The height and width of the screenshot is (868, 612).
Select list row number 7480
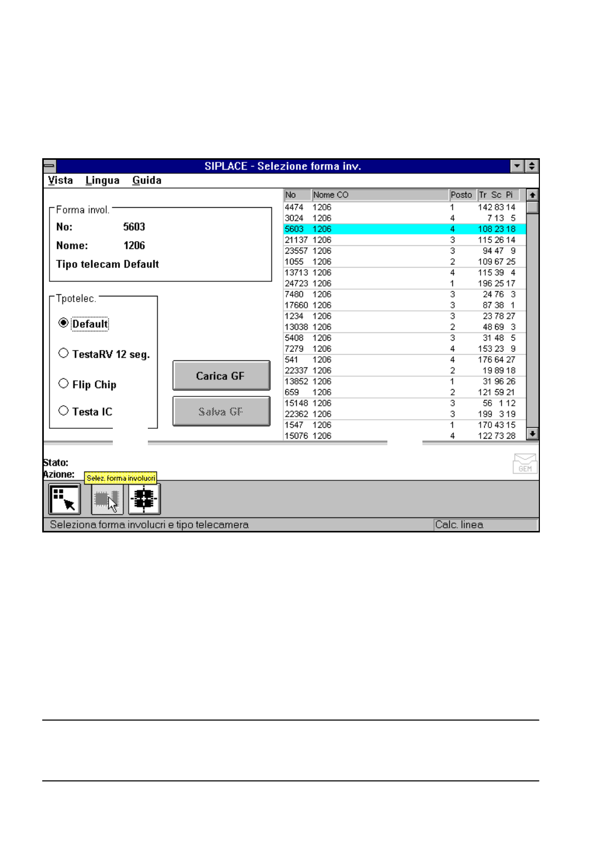click(404, 294)
